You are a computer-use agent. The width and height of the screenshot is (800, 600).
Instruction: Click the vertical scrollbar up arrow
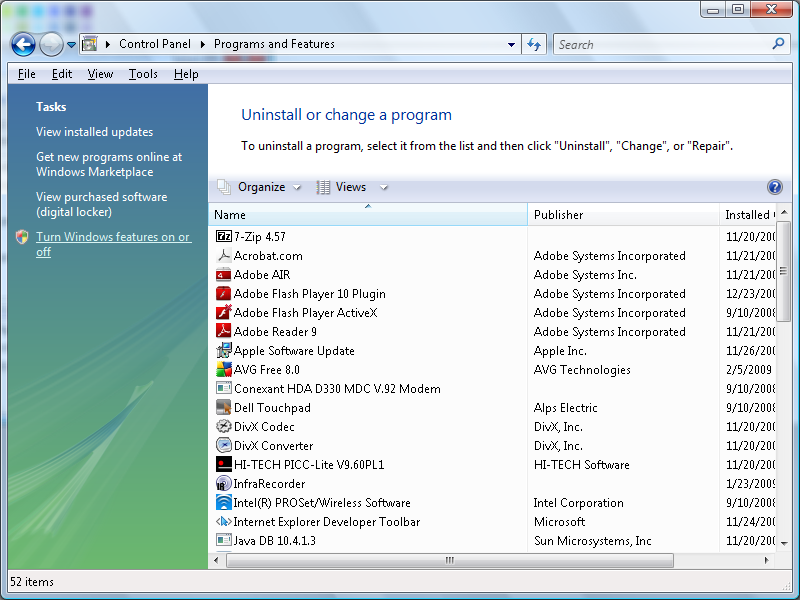(784, 212)
